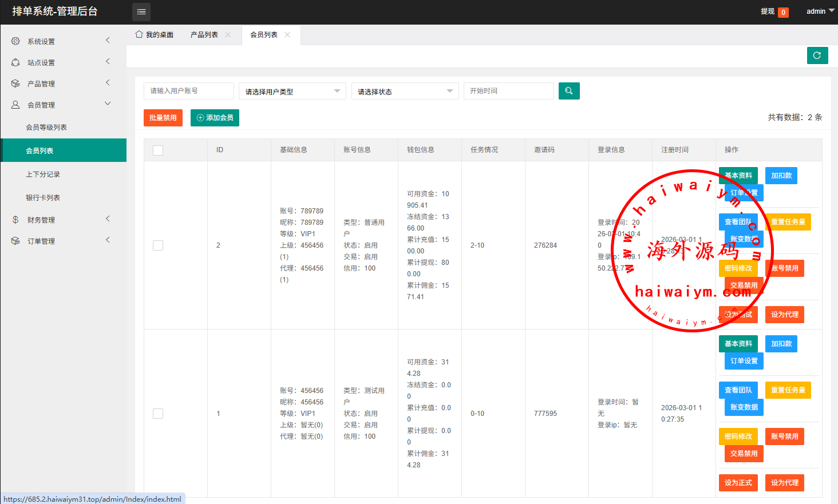Screen dimensions: 838x504
Task: Click the 会员管理 user icon
Action: coord(15,105)
